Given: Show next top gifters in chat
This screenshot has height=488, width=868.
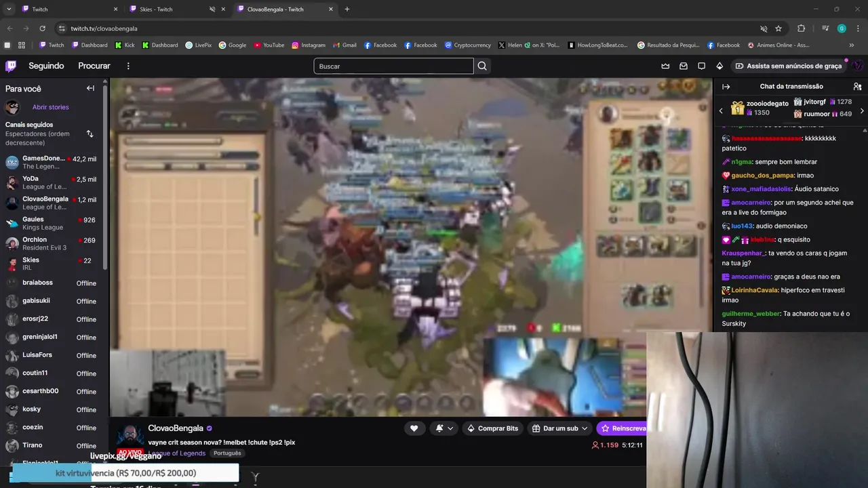Looking at the screenshot, I should click(862, 110).
